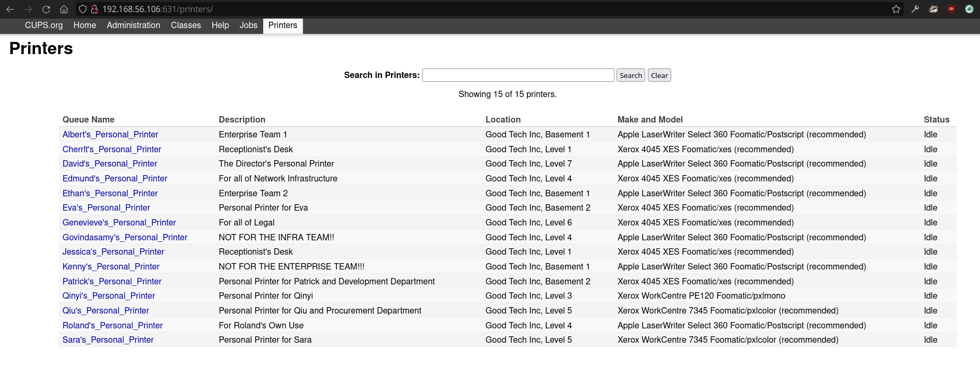
Task: Switch to the Jobs tab
Action: click(248, 25)
